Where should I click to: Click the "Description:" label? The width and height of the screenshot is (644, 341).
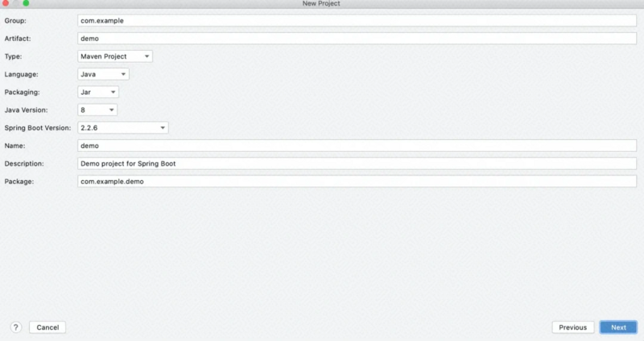click(x=24, y=163)
